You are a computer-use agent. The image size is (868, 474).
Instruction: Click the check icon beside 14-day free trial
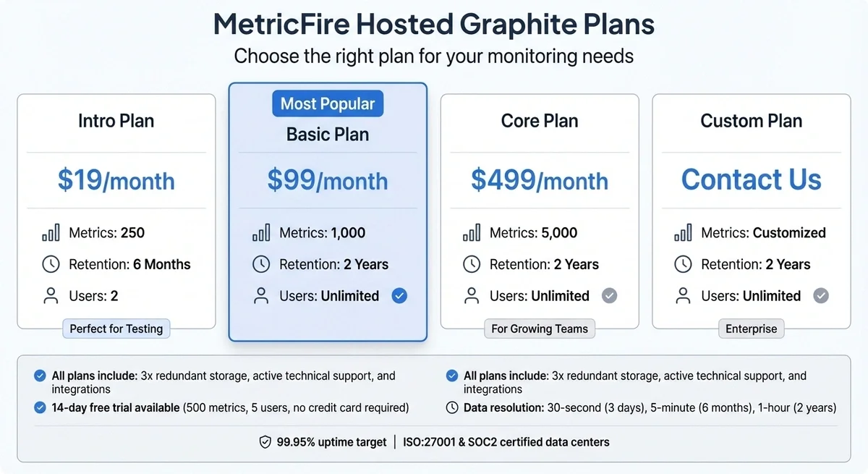coord(41,407)
